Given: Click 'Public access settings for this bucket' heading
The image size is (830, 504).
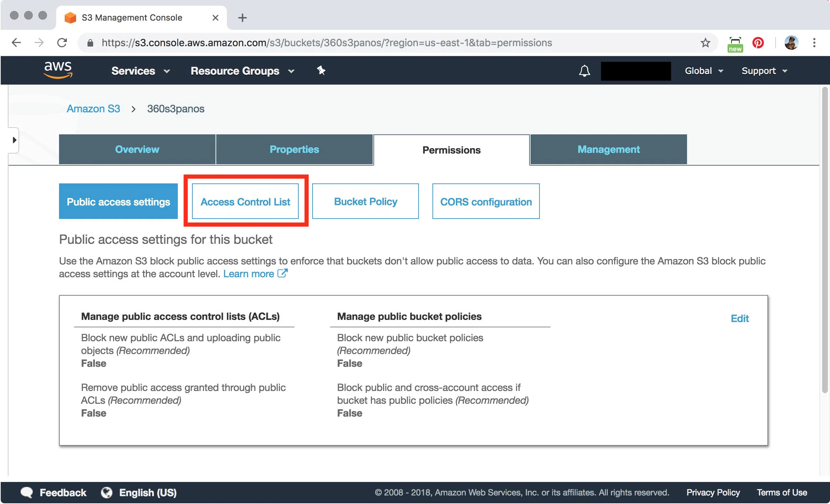Looking at the screenshot, I should click(166, 240).
